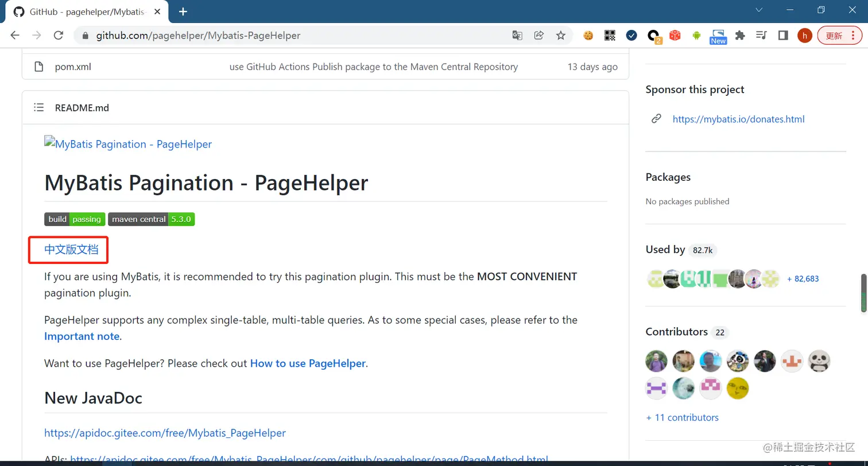868x466 pixels.
Task: Open the green Android extension
Action: tap(697, 36)
